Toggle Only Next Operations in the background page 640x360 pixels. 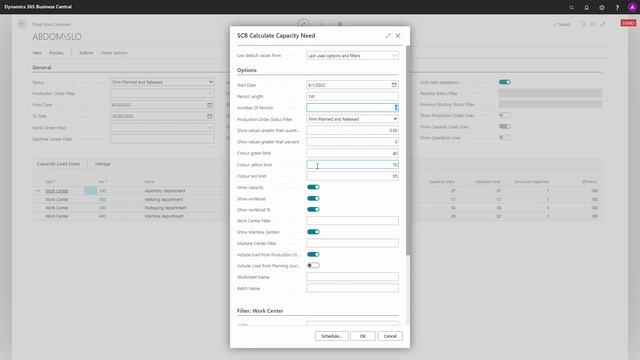click(504, 82)
